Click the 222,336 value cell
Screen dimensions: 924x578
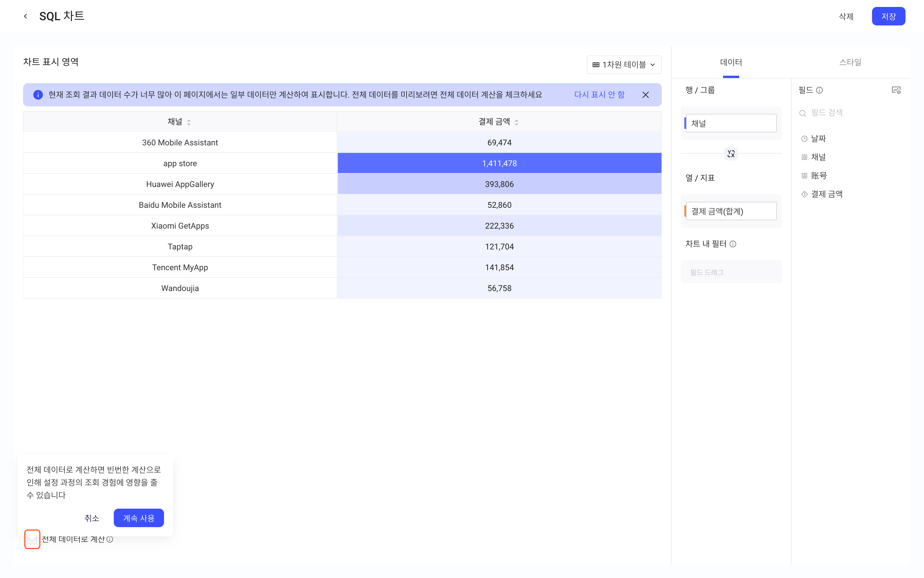(x=500, y=226)
